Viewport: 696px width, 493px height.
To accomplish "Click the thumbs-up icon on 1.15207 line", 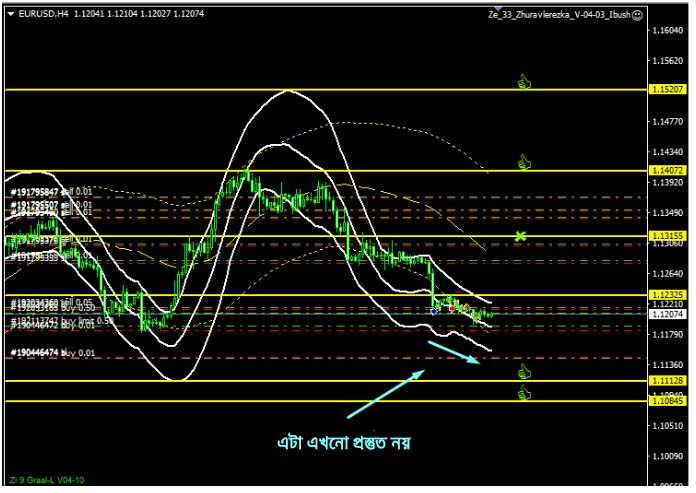I will [522, 82].
